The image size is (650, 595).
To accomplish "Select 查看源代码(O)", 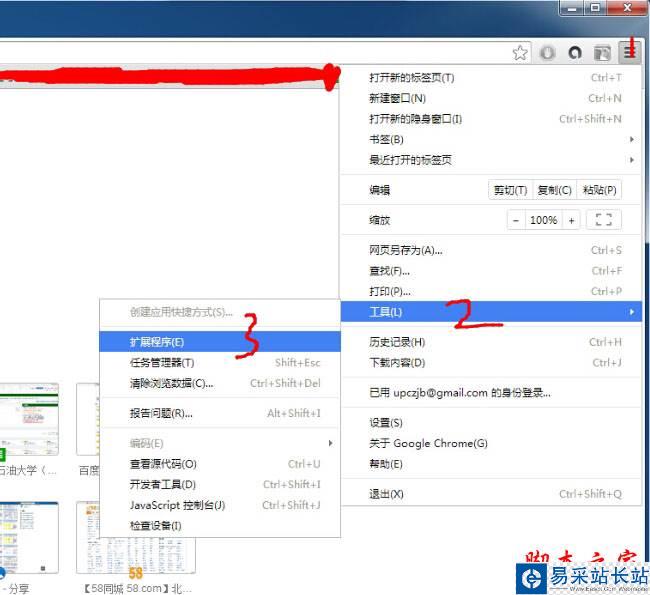I will coord(220,464).
